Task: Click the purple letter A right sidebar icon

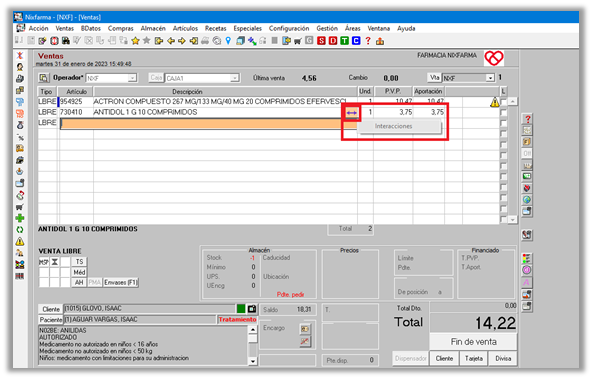Action: tap(527, 282)
